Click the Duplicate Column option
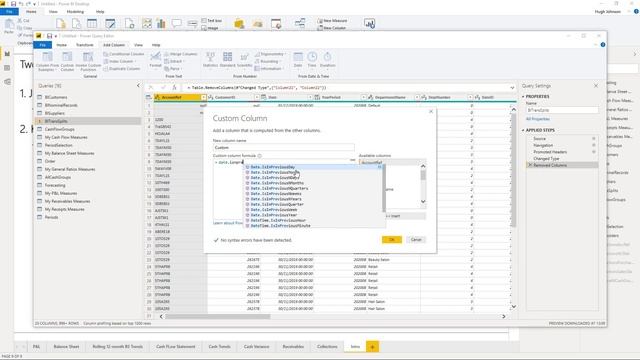 pos(122,69)
